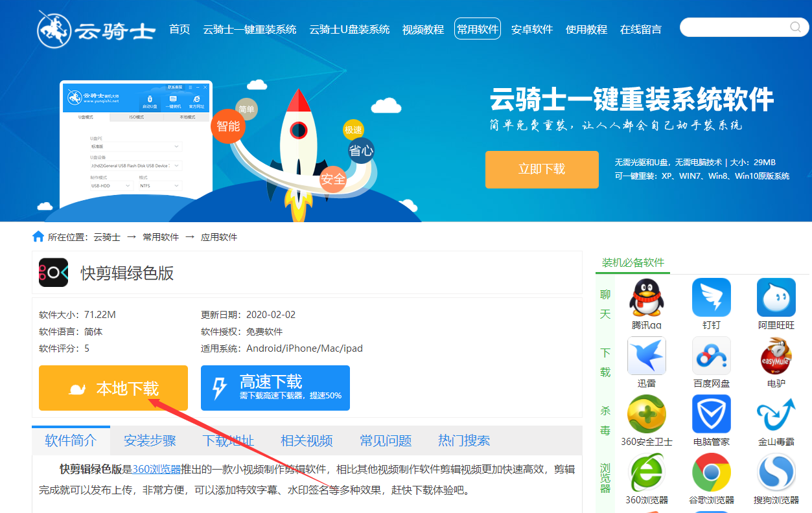
Task: Click the 快剪辑 app icon
Action: [x=54, y=273]
